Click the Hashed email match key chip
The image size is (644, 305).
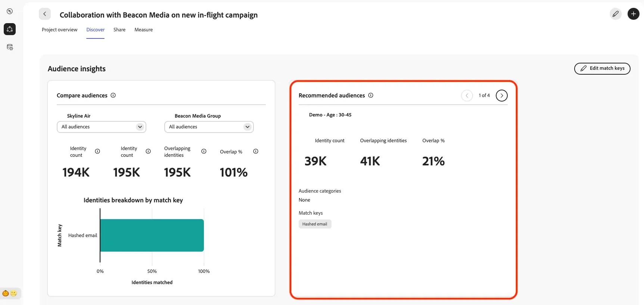(x=315, y=224)
